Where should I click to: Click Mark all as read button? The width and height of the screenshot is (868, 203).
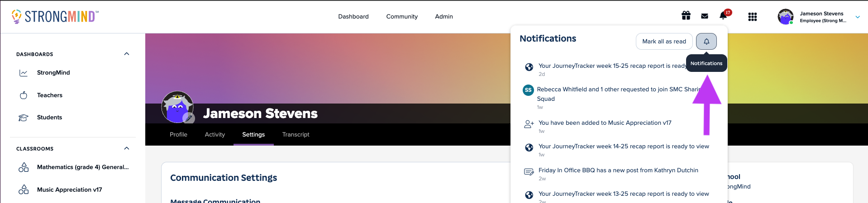tap(664, 42)
